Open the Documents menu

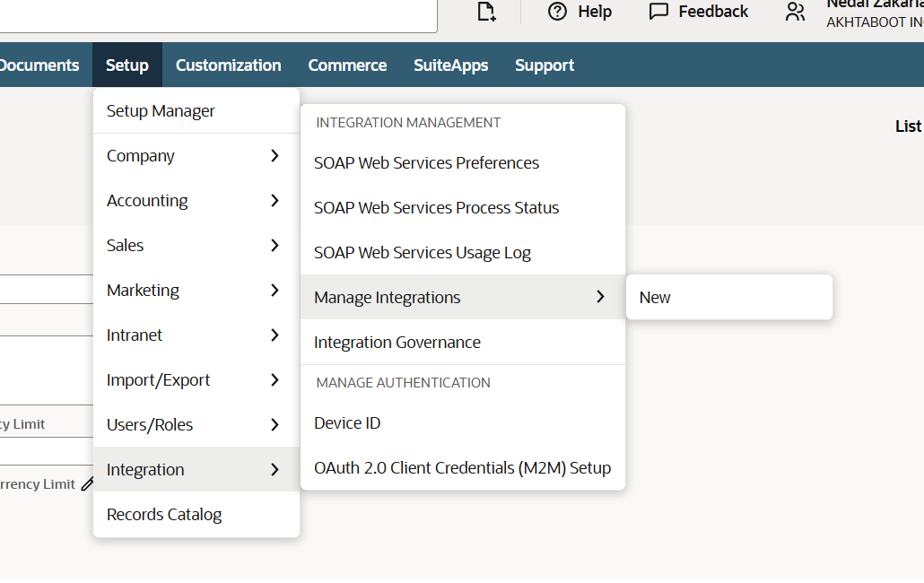click(39, 65)
